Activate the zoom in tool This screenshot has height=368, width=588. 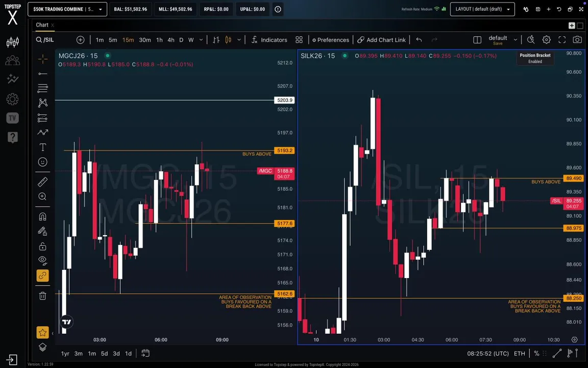pyautogui.click(x=43, y=196)
